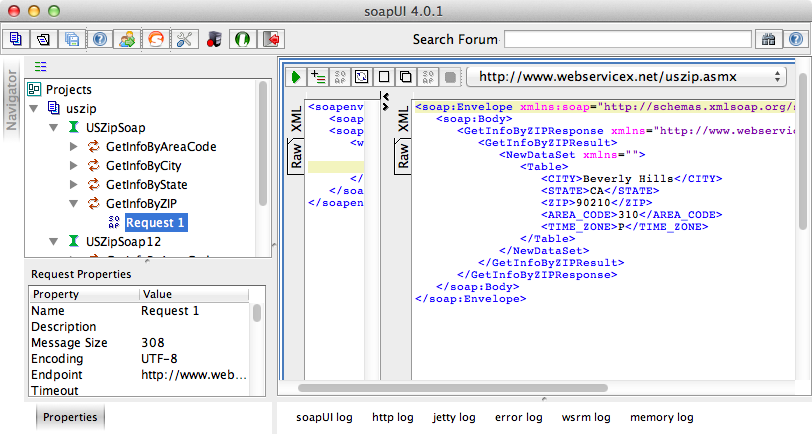Click the USZipSoap interface icon
This screenshot has height=434, width=812.
74,127
